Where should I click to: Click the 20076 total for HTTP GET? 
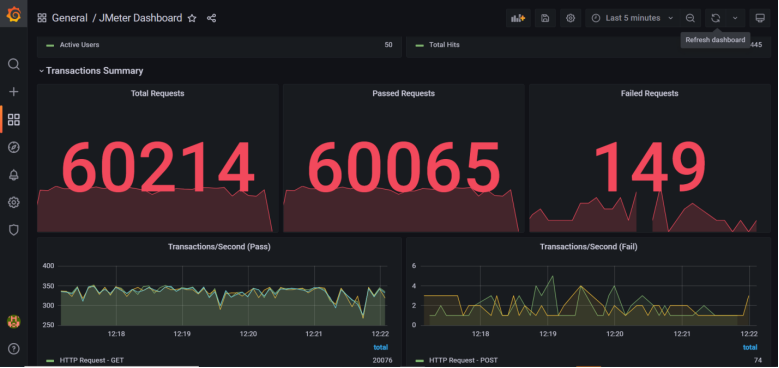(x=383, y=360)
